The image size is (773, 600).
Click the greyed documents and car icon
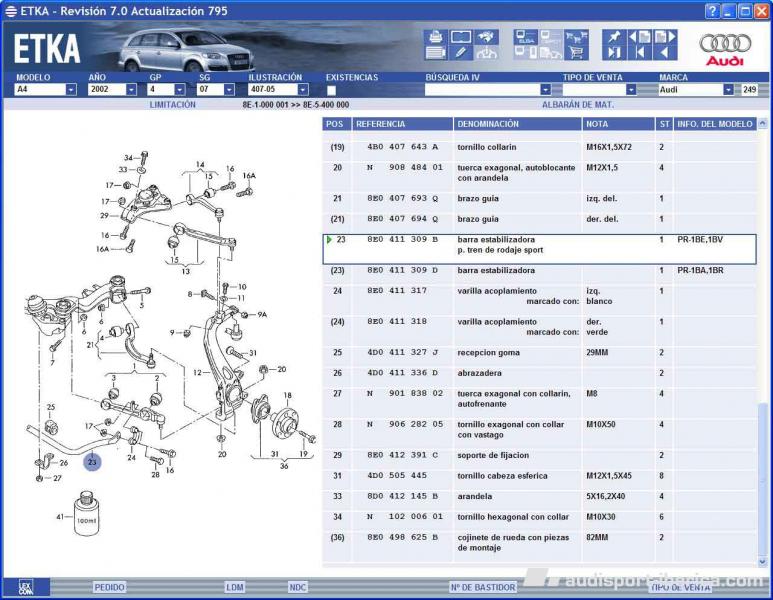[551, 52]
